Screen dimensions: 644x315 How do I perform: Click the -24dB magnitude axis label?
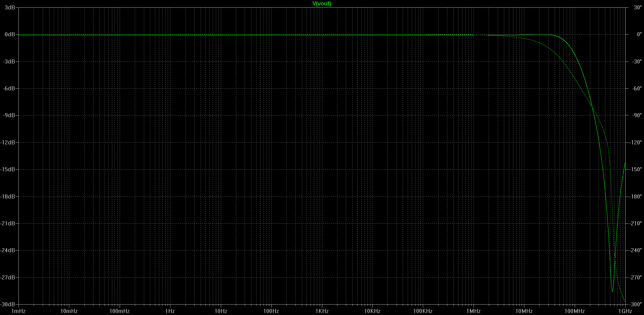pyautogui.click(x=8, y=250)
